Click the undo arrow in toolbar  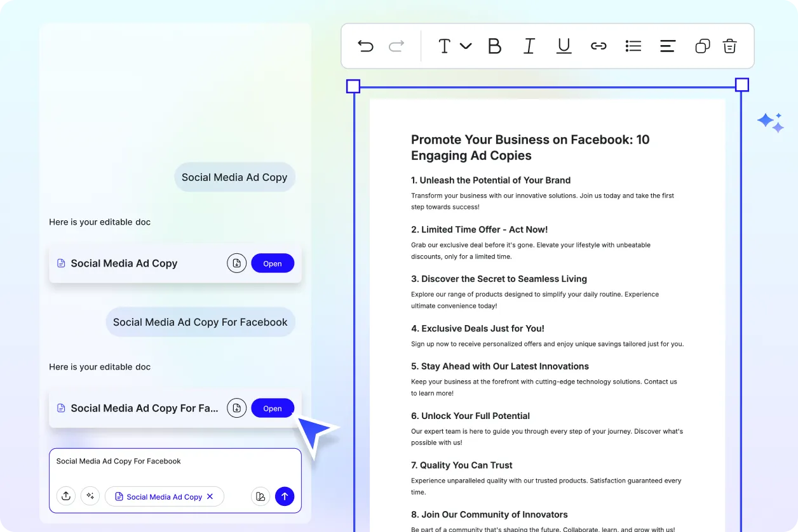[365, 46]
